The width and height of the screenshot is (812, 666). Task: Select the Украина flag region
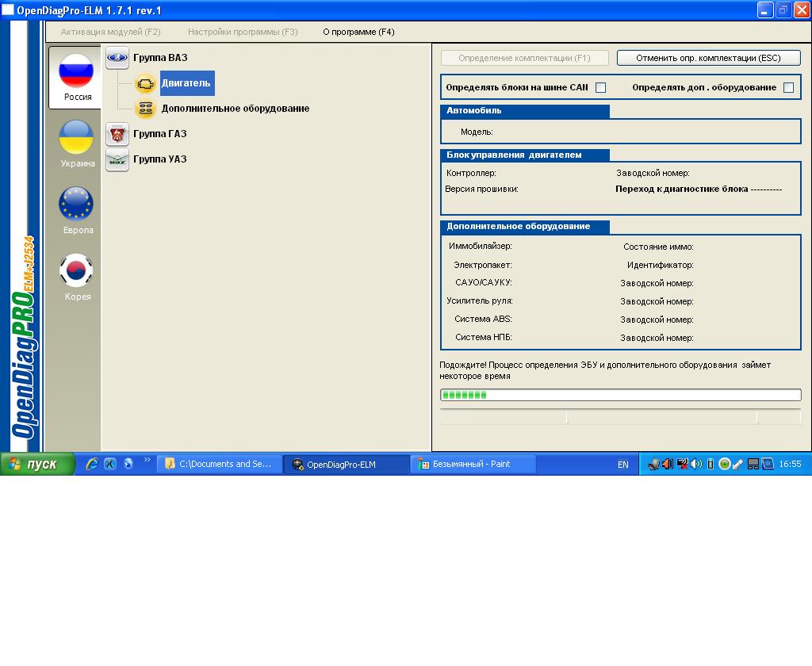(77, 144)
